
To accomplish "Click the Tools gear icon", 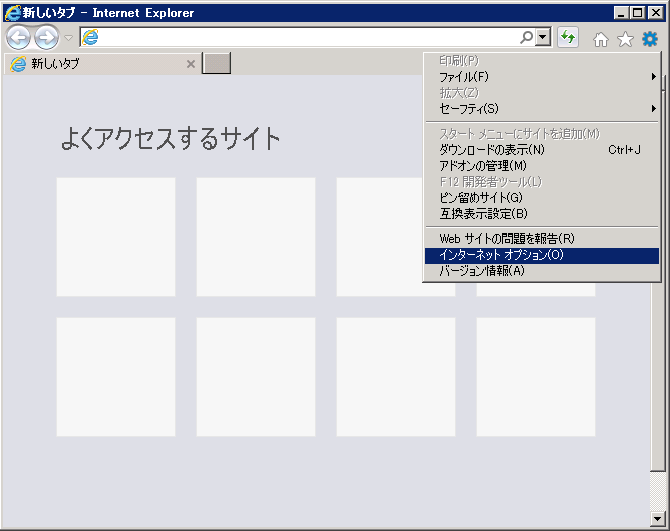I will click(650, 39).
